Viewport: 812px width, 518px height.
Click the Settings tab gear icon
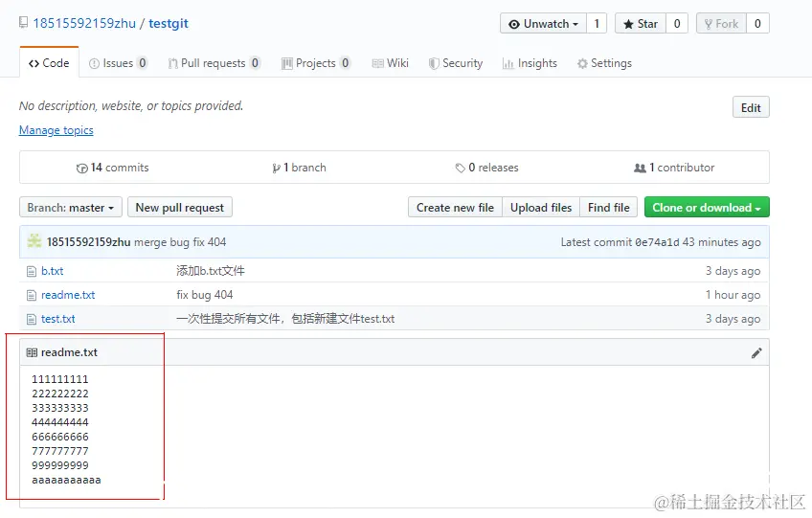coord(582,64)
